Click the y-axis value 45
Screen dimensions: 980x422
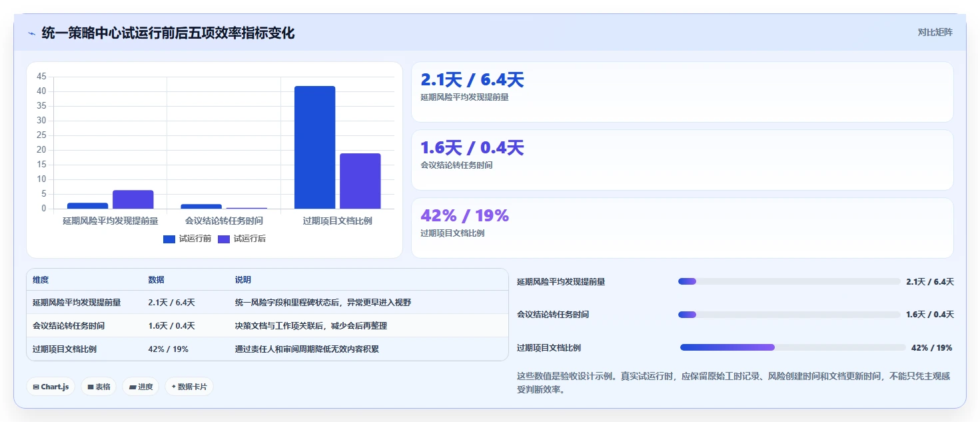pyautogui.click(x=42, y=77)
